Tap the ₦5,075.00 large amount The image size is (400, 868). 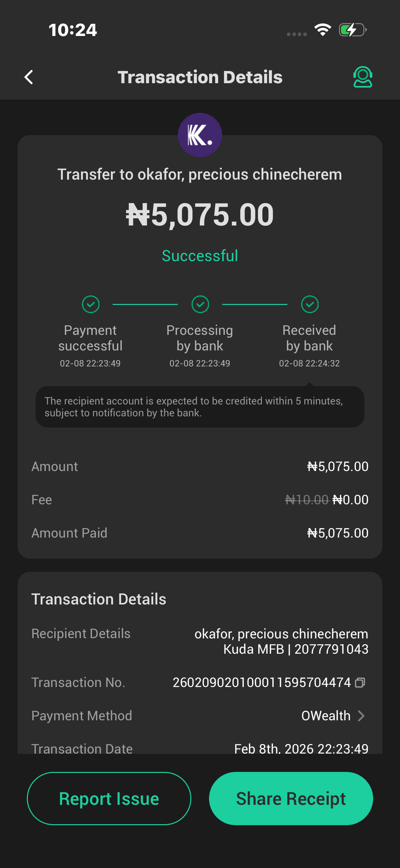pos(200,215)
